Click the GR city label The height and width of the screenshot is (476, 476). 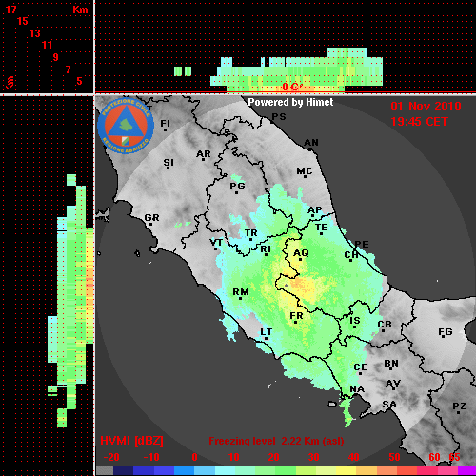[151, 218]
